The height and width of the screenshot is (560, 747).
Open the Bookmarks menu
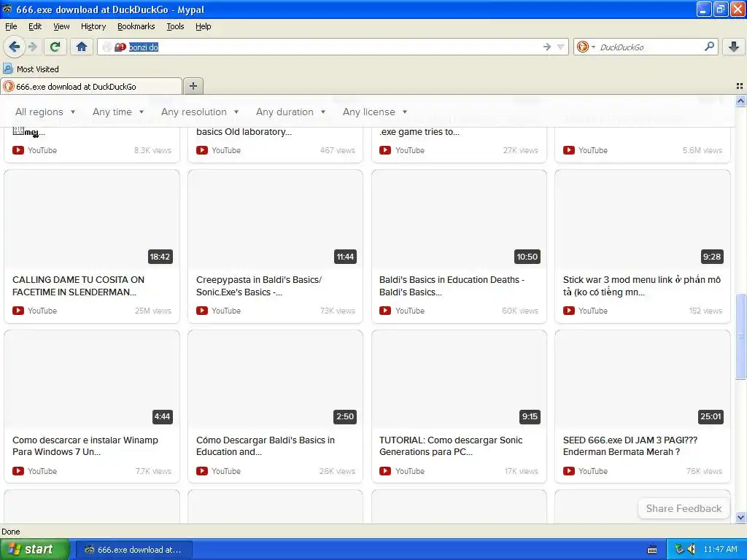(x=136, y=26)
